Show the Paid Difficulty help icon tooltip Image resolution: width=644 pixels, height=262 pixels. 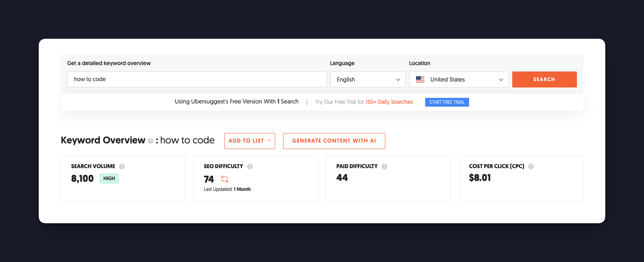pos(384,167)
